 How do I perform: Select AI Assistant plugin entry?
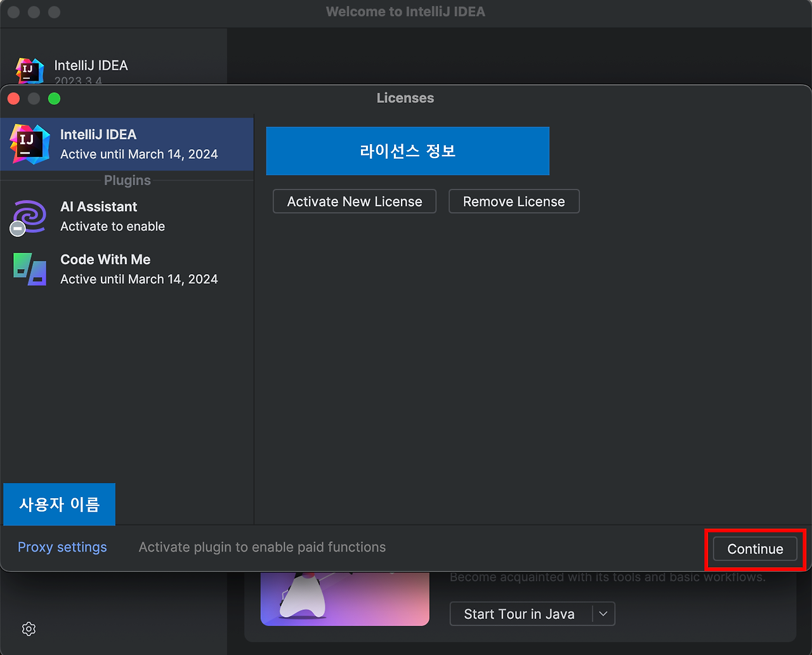tap(127, 216)
